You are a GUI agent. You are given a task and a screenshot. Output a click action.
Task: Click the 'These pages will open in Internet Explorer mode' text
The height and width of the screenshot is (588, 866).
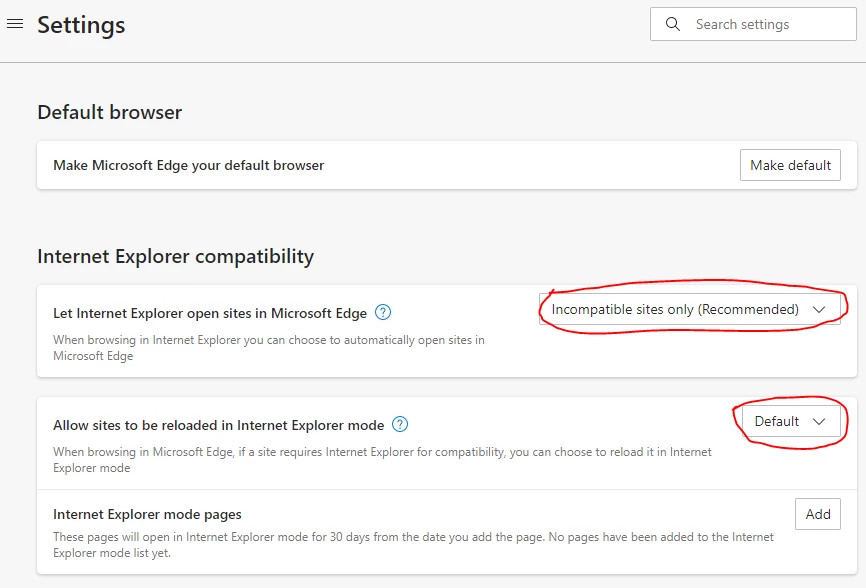point(413,545)
